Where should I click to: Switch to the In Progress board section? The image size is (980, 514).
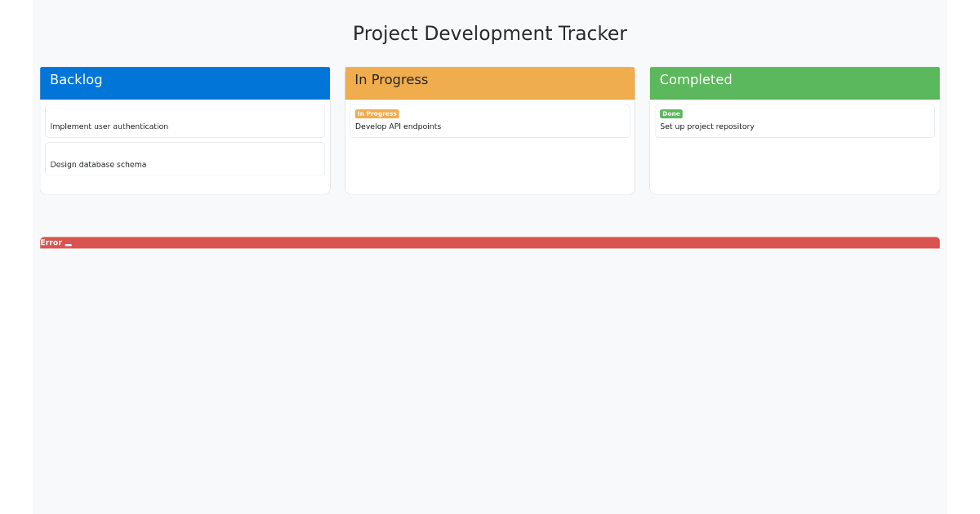tap(489, 82)
